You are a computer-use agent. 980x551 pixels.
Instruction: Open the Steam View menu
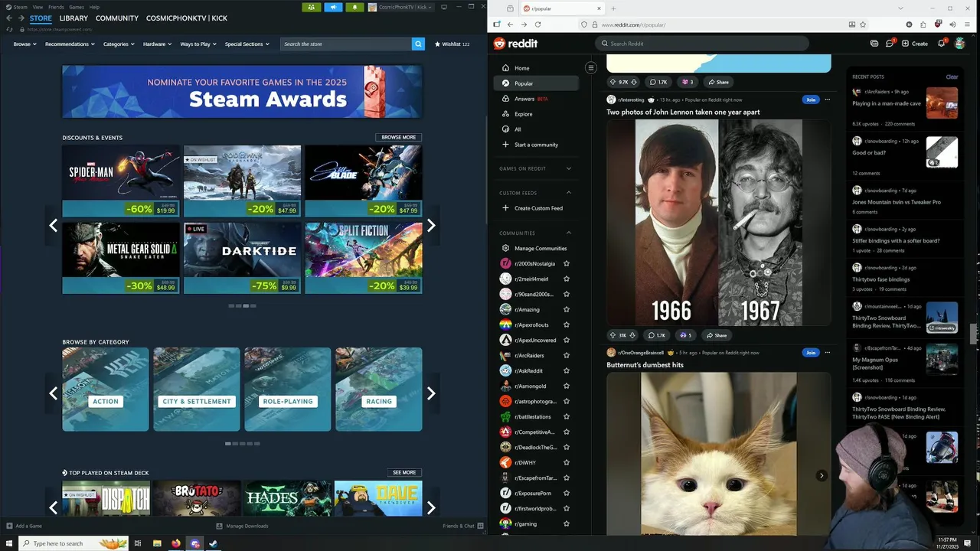point(38,7)
